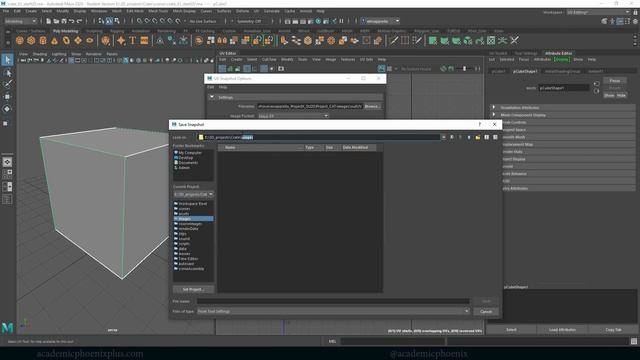The height and width of the screenshot is (360, 640).
Task: Switch Save Snapshot dialog to detail view
Action: (495, 138)
